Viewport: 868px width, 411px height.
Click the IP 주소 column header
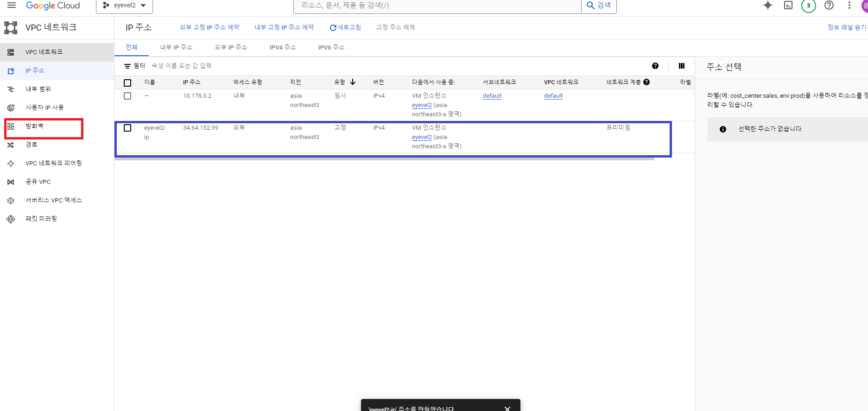[x=192, y=82]
